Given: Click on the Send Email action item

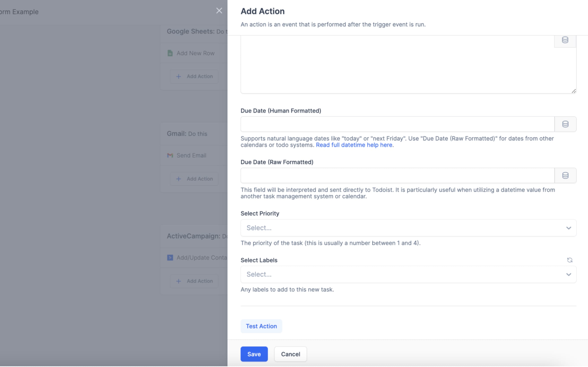Looking at the screenshot, I should [x=191, y=155].
